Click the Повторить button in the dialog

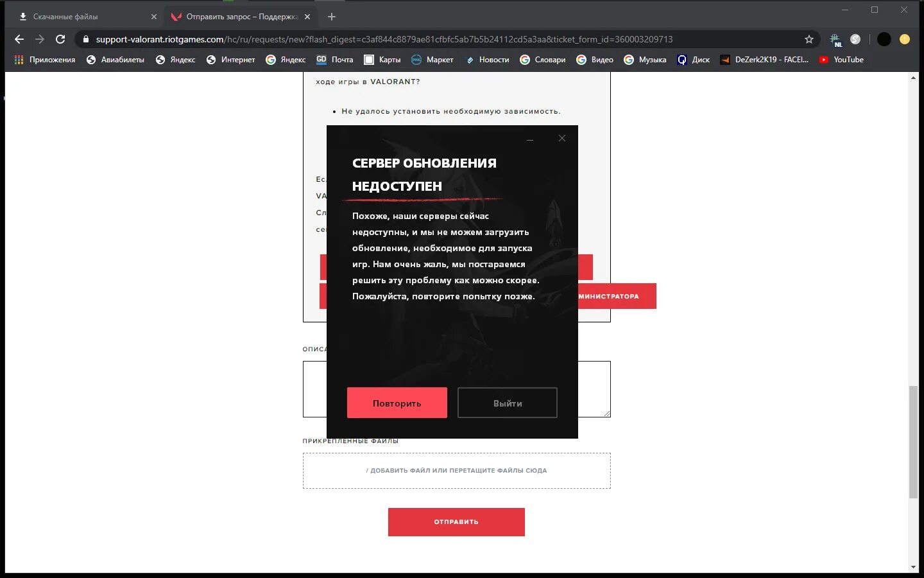(397, 403)
